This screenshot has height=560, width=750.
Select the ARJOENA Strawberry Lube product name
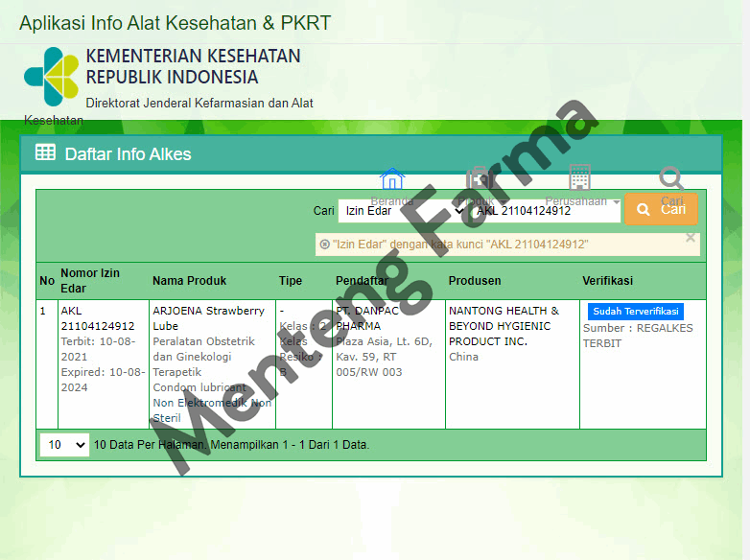(x=208, y=318)
